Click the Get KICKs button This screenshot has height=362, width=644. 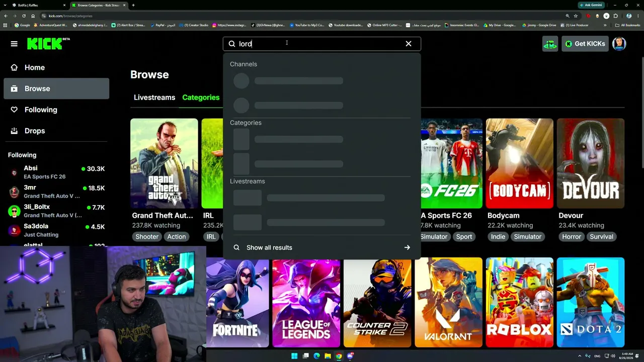tap(585, 44)
